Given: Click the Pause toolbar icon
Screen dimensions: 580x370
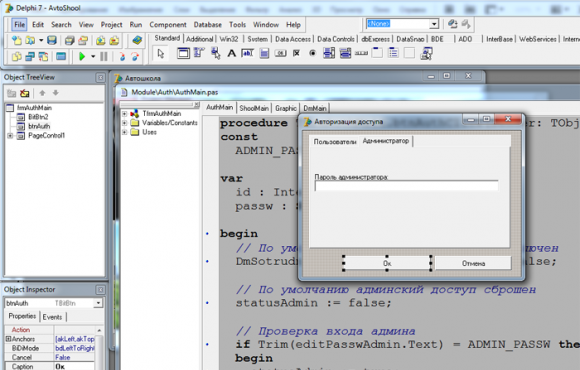Looking at the screenshot, I should [104, 57].
